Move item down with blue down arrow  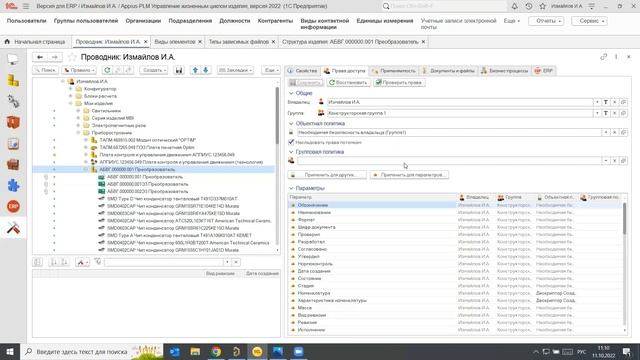206,70
